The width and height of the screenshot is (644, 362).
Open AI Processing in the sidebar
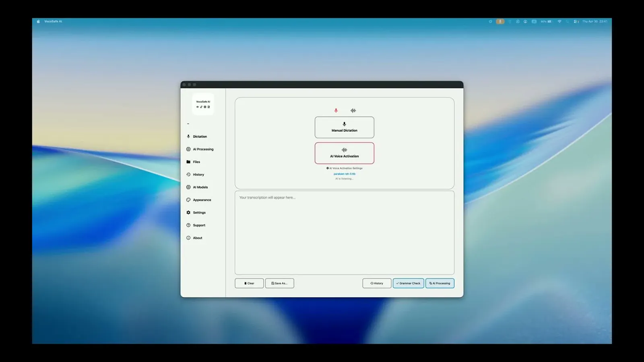point(200,149)
